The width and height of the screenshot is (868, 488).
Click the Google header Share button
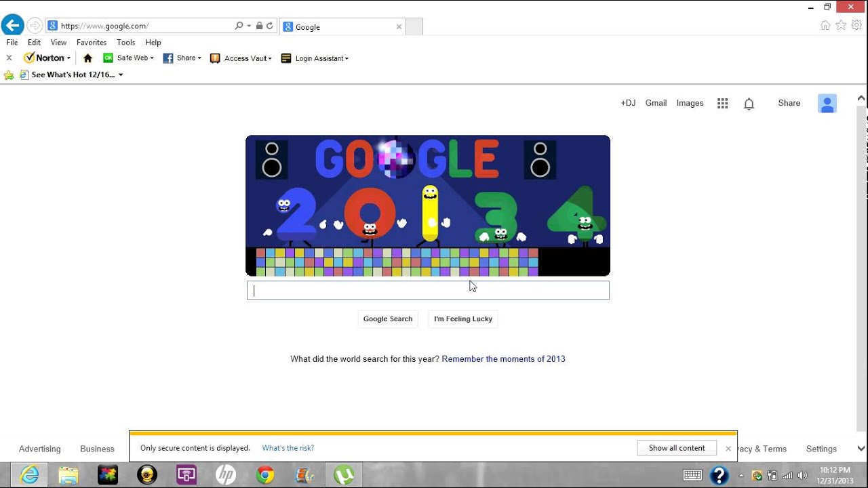[789, 103]
